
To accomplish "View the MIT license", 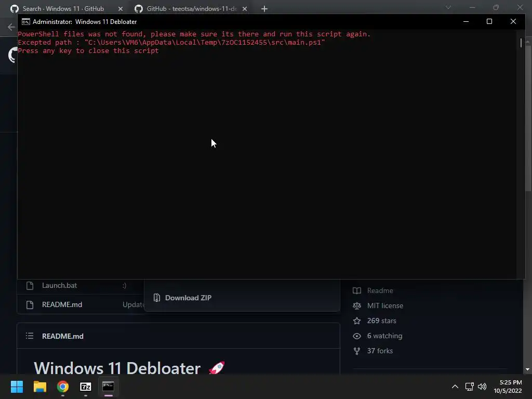I will click(x=385, y=305).
